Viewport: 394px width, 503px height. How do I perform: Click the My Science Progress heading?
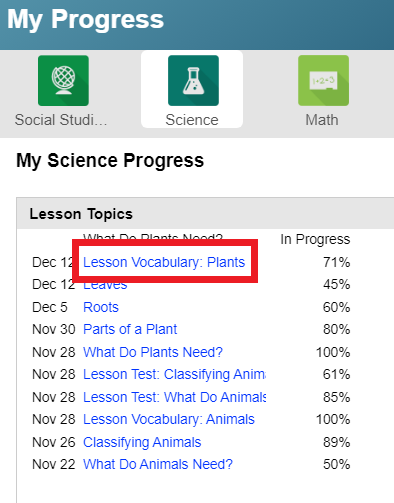pyautogui.click(x=110, y=161)
